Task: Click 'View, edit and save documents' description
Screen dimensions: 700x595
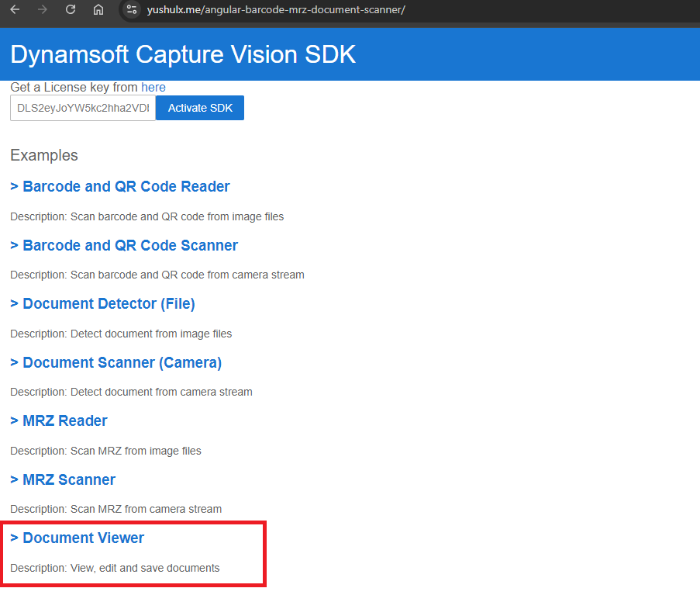Action: (x=145, y=568)
